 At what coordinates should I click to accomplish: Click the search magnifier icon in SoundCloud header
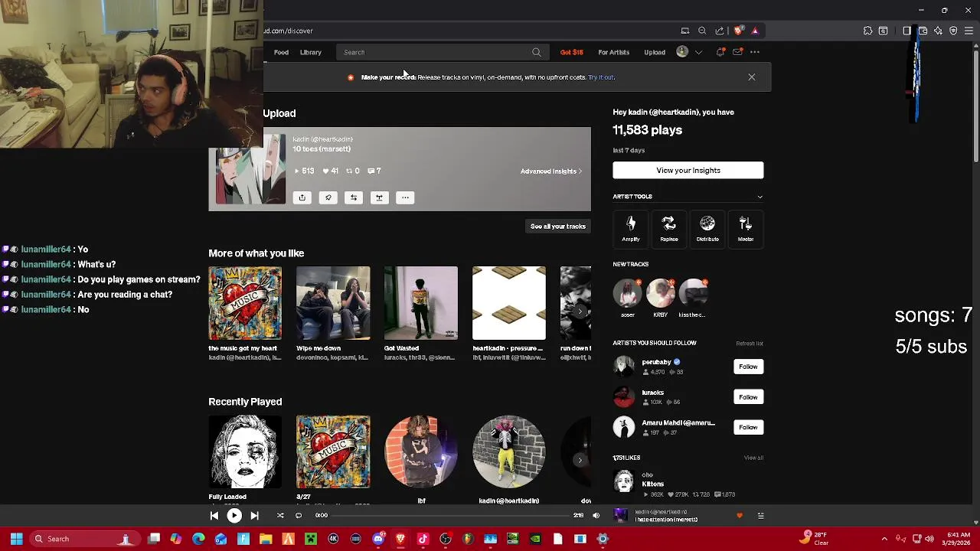[536, 52]
